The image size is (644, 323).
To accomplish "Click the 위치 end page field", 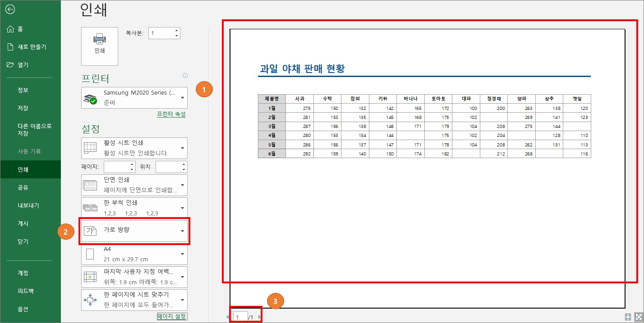I will [168, 167].
